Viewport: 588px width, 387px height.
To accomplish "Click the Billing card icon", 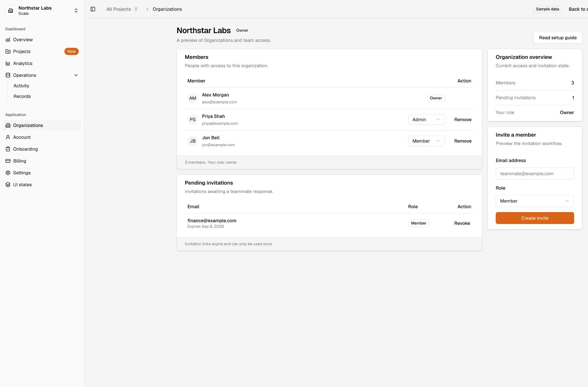I will (8, 161).
